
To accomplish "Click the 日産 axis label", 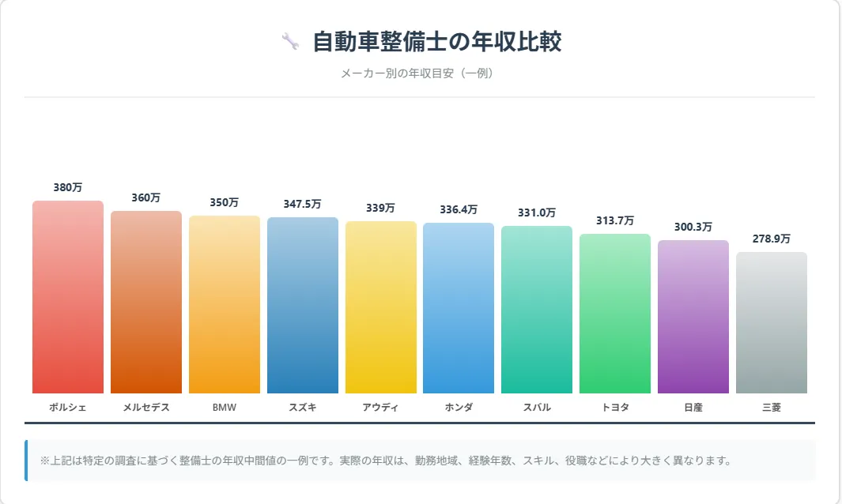I will click(x=693, y=408).
